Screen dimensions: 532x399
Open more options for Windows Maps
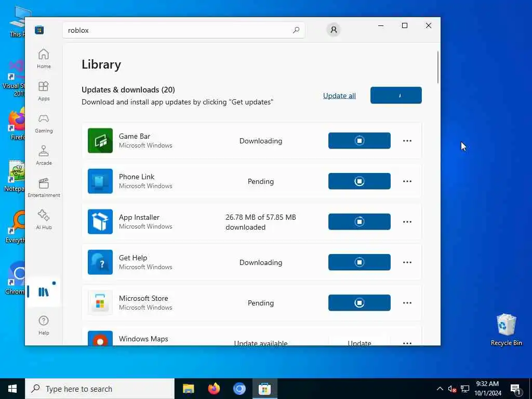pyautogui.click(x=407, y=343)
